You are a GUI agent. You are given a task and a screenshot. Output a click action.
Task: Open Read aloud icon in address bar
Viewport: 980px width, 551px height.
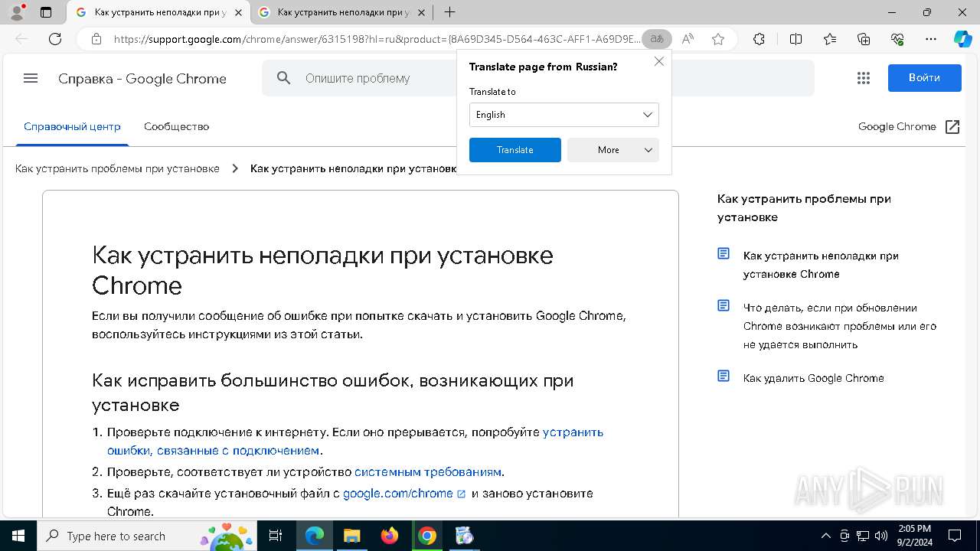[688, 39]
